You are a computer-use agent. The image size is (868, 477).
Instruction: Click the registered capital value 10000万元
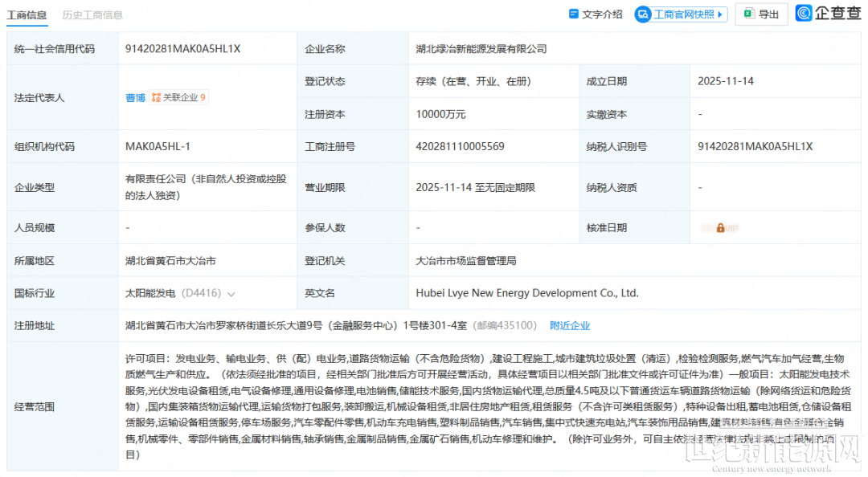[440, 114]
